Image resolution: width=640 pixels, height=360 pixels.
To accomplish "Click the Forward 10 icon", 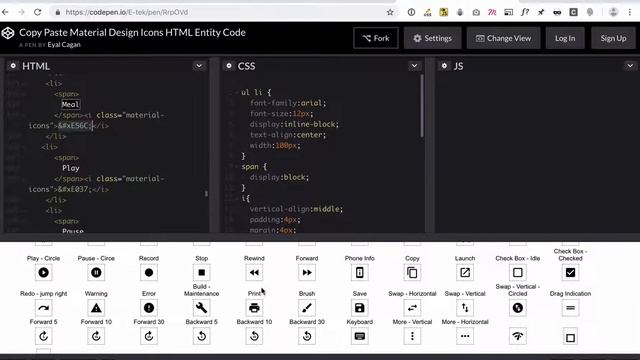I will (96, 336).
